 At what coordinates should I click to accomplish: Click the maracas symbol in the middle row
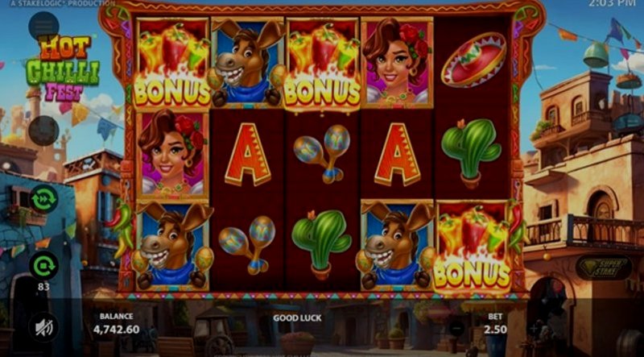(x=321, y=154)
